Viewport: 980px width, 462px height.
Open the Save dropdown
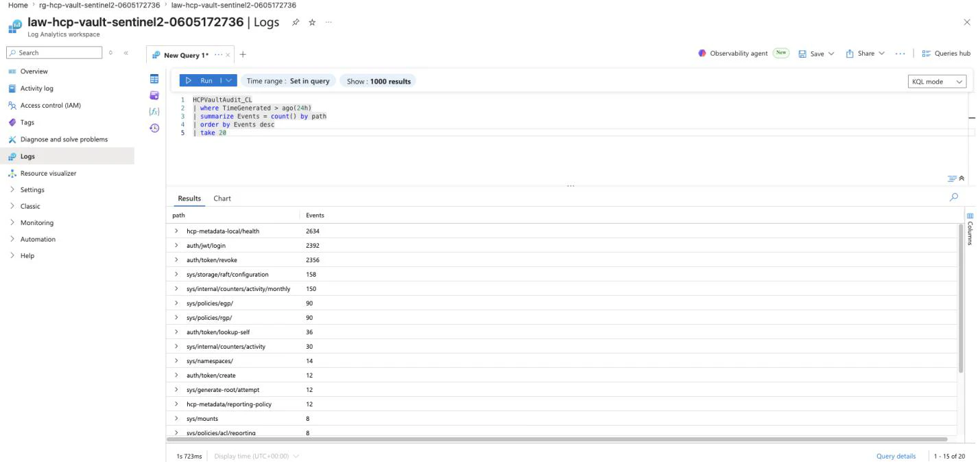816,54
